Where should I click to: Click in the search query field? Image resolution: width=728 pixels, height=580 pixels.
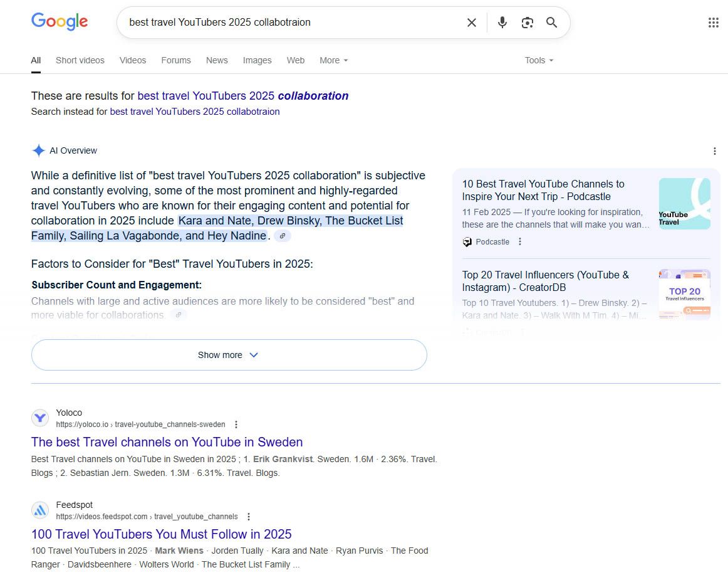coord(293,23)
